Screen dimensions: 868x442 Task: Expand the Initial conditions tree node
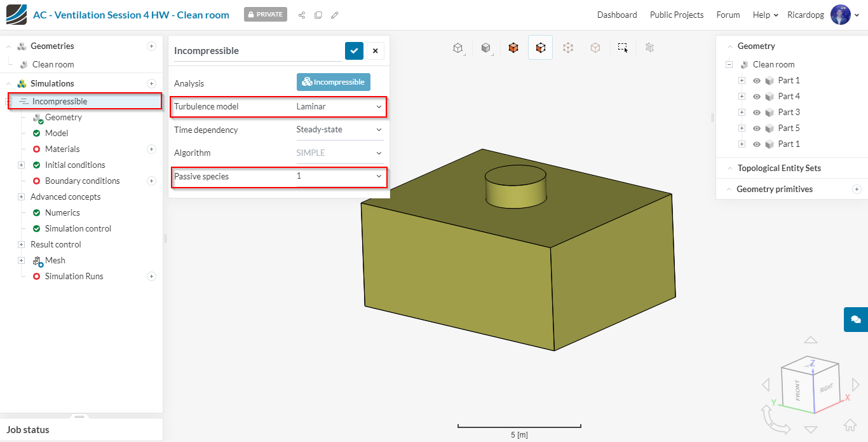(x=21, y=165)
